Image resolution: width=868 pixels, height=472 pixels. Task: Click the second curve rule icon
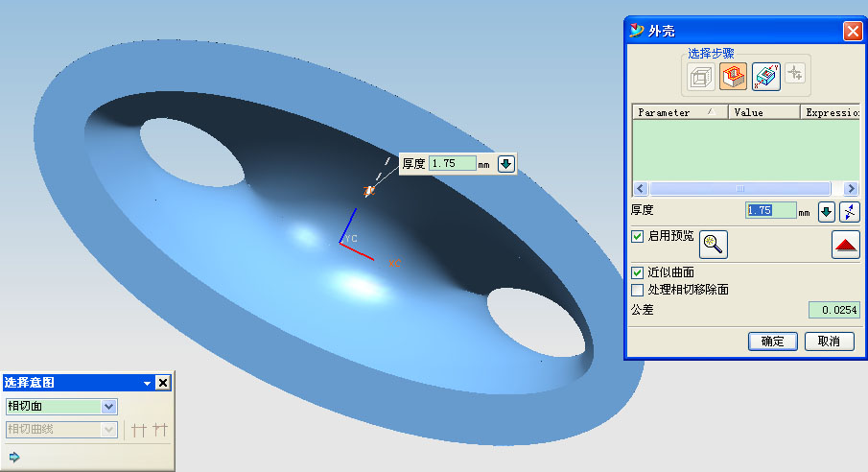(x=160, y=430)
